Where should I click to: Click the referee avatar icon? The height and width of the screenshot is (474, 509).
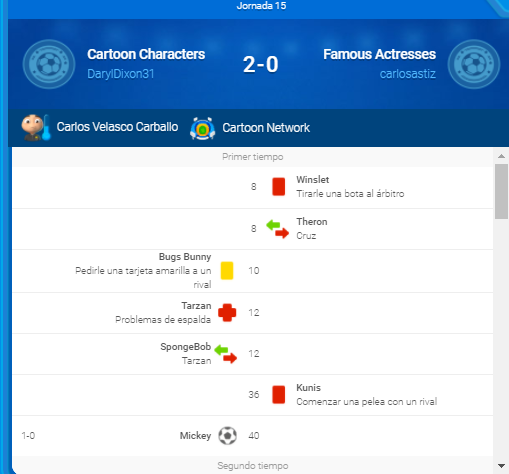[36, 127]
